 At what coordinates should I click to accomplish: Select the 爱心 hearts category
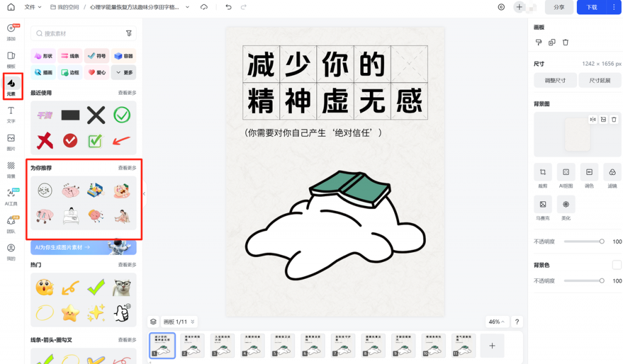pyautogui.click(x=97, y=72)
